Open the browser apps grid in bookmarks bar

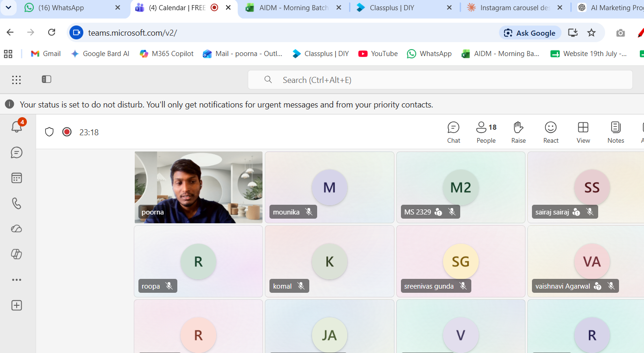tap(8, 54)
